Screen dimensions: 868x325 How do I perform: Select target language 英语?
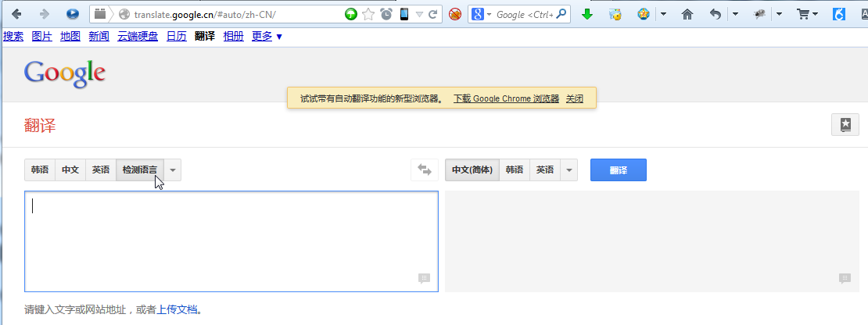pos(545,170)
